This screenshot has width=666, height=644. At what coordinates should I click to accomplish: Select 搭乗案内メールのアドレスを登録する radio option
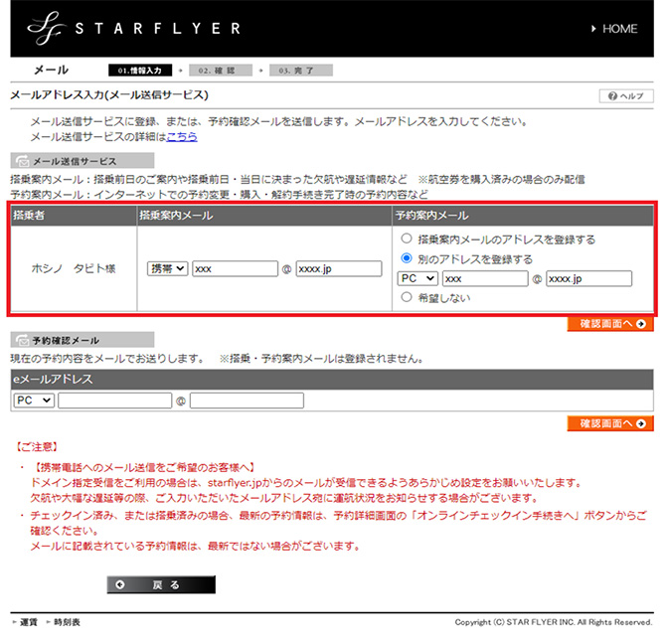coord(406,240)
